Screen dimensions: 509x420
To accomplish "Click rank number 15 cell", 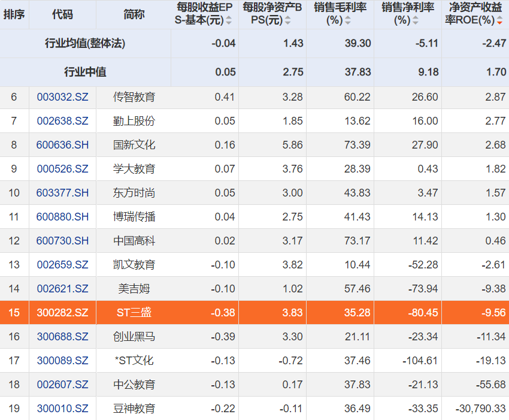I will 14,313.
